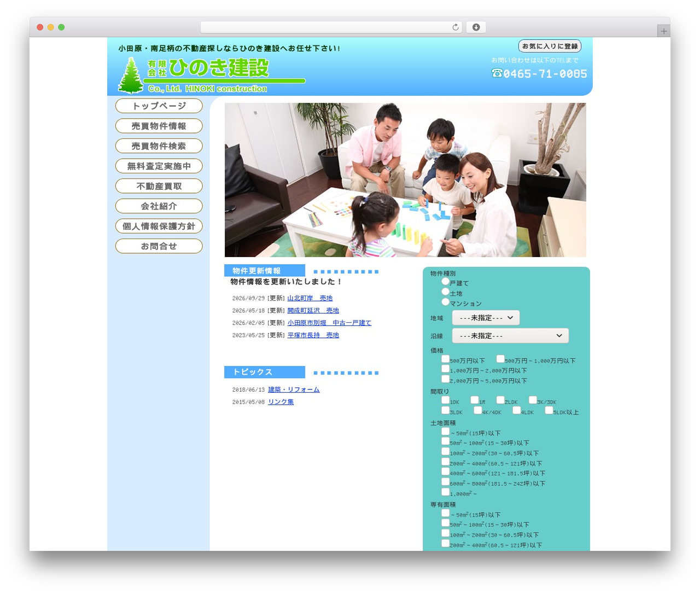Check 土地面積 1,000m²～ checkbox
This screenshot has width=700, height=593.
point(446,492)
